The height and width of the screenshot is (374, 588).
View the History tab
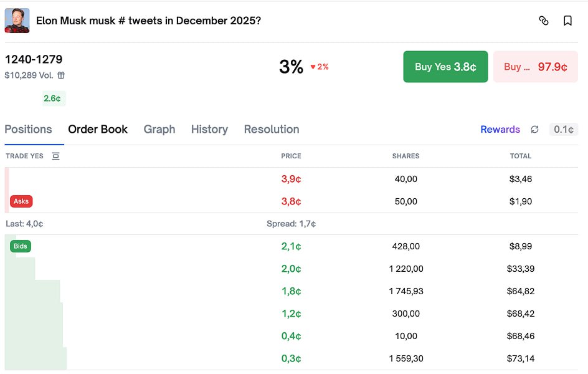(x=209, y=130)
